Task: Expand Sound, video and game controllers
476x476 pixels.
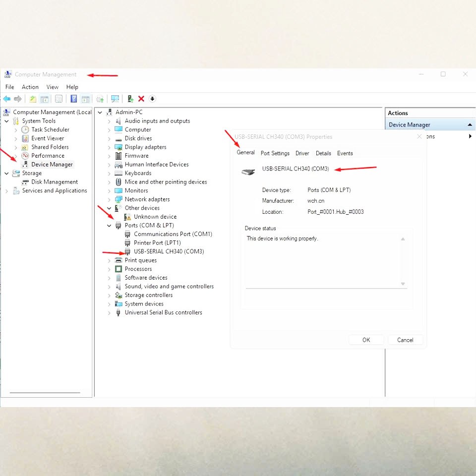Action: coord(109,287)
